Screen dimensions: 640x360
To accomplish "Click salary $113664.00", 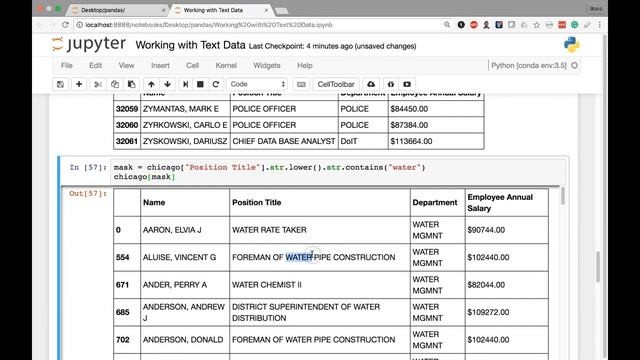I will 411,141.
